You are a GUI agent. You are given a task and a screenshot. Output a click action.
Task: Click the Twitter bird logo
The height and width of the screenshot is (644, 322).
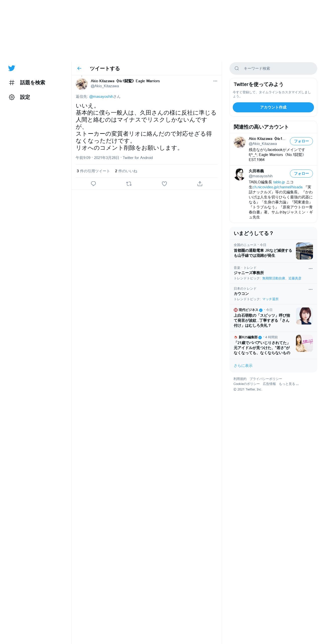12,68
